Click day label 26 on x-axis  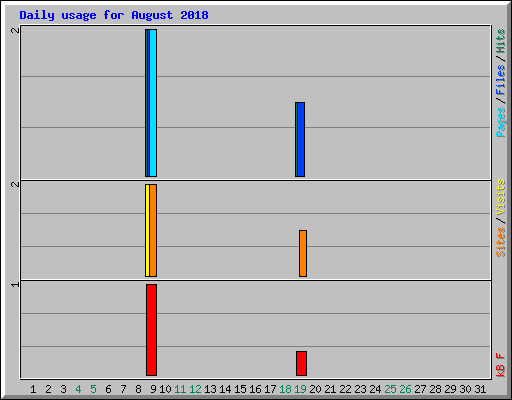(x=405, y=389)
